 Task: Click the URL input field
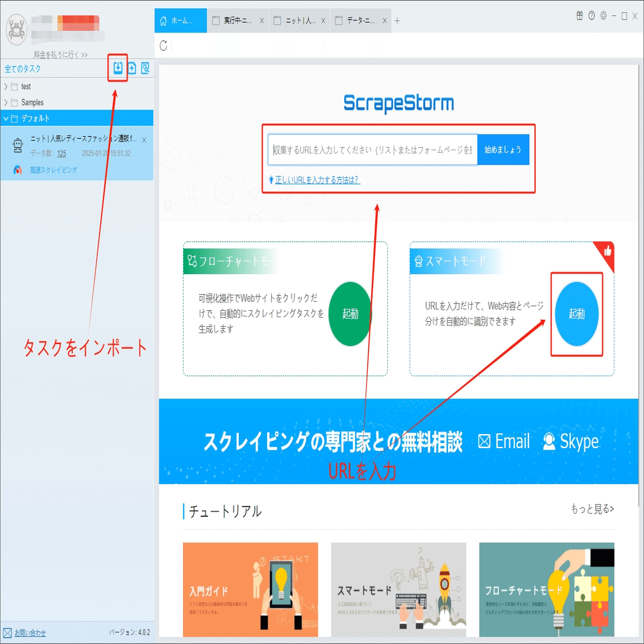pos(372,150)
